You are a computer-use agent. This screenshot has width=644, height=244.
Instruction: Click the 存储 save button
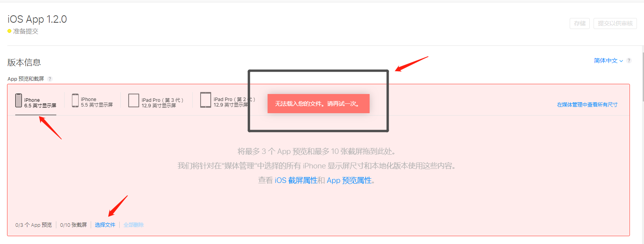point(579,23)
